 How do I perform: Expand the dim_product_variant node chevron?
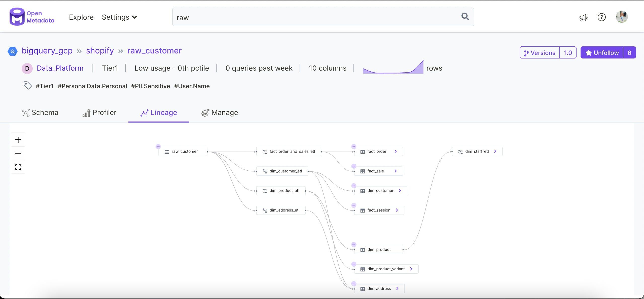click(411, 269)
